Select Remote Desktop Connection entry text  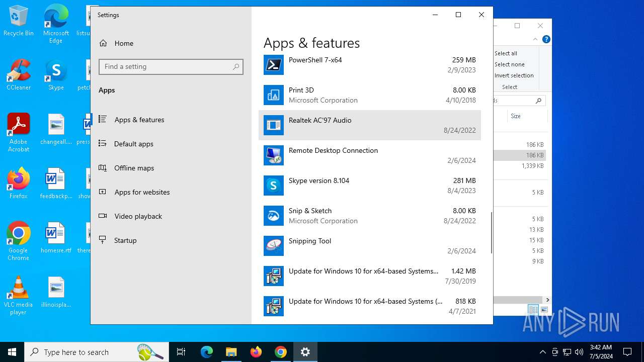pyautogui.click(x=333, y=150)
